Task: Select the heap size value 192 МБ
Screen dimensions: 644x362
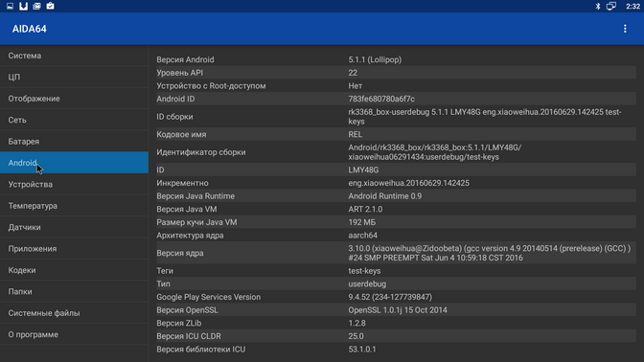Action: tap(362, 222)
